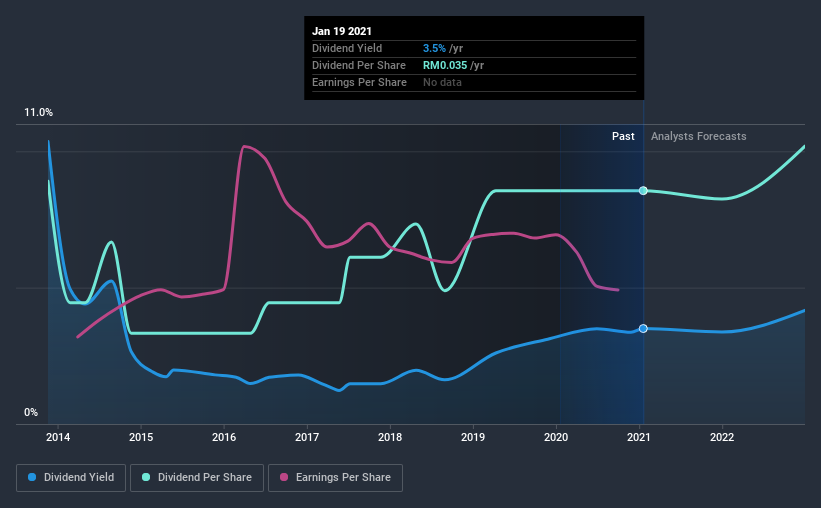Image resolution: width=821 pixels, height=508 pixels.
Task: Click the 2020 x-axis year label
Action: pyautogui.click(x=556, y=437)
